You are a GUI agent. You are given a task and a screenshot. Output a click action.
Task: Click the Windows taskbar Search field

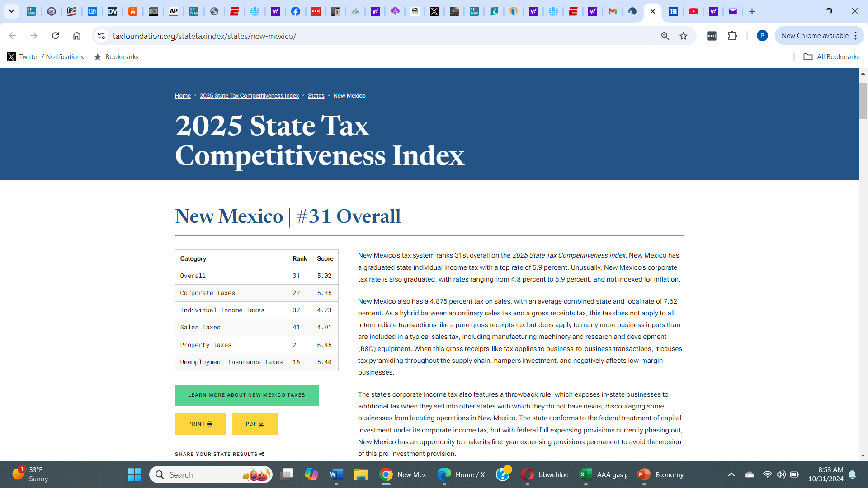[x=199, y=474]
